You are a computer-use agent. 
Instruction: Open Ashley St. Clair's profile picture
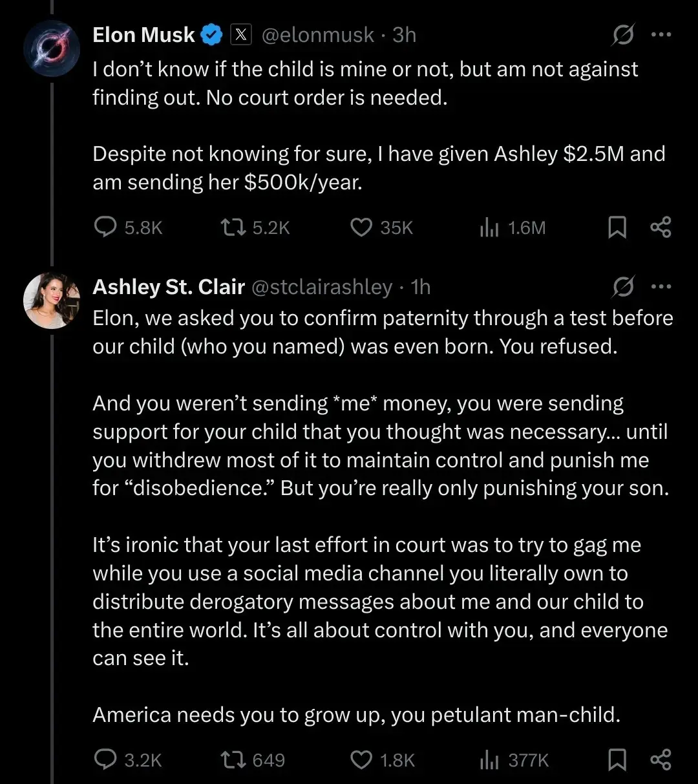[x=52, y=300]
